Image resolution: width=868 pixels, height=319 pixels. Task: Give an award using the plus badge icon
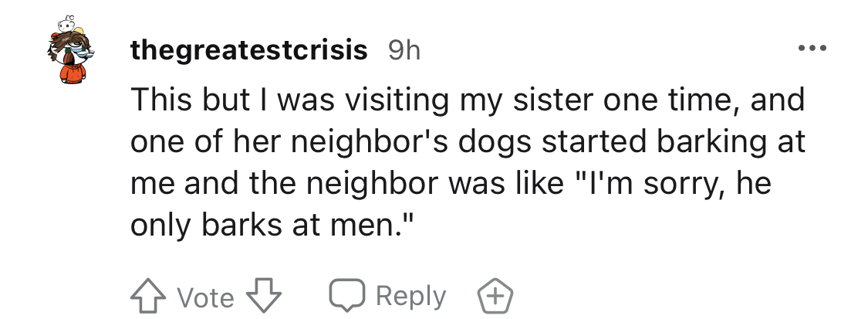pyautogui.click(x=495, y=296)
